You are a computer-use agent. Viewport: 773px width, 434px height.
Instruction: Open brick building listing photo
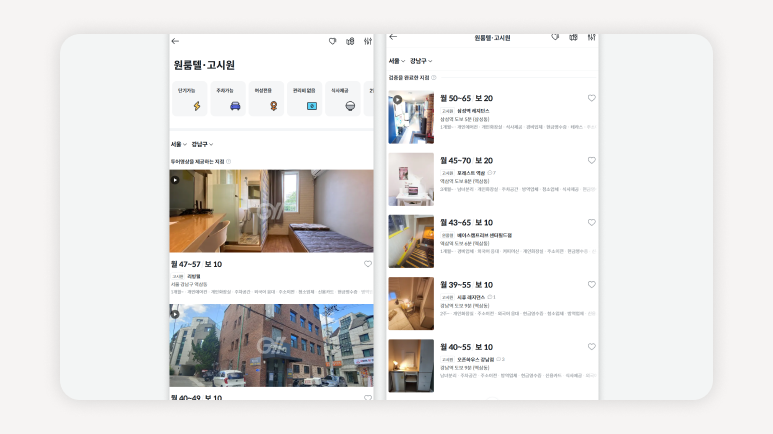[271, 345]
